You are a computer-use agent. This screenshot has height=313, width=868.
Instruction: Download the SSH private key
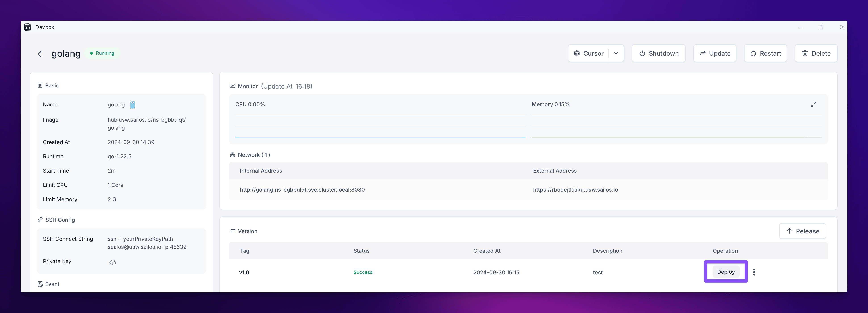point(113,262)
